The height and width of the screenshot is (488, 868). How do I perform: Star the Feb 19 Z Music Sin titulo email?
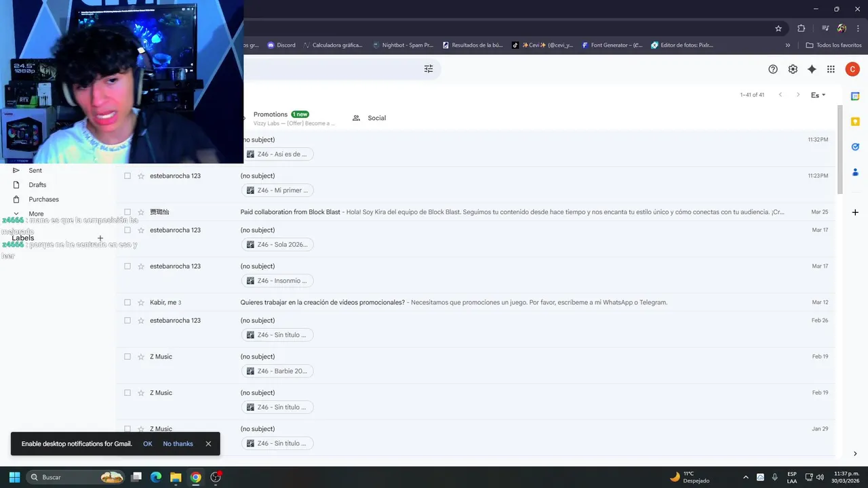(x=141, y=392)
